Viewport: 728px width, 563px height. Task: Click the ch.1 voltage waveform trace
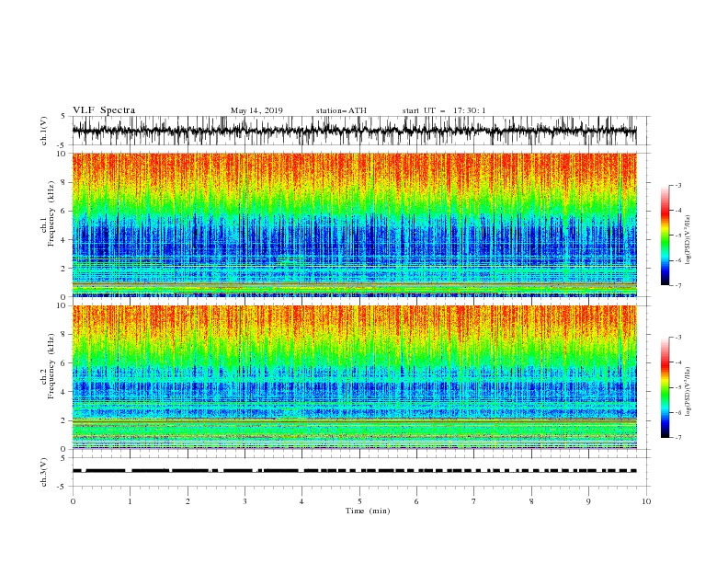[x=354, y=131]
